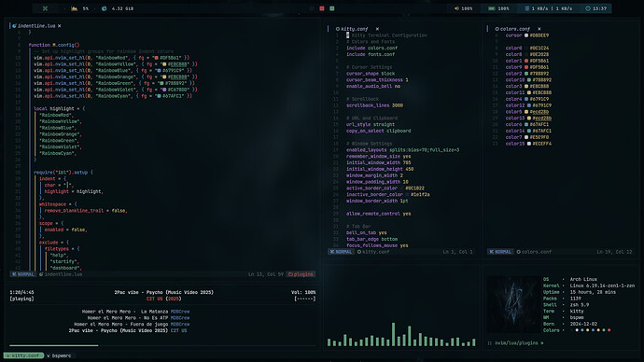Click the 'Arch Linux' OS value in fetch

pos(583,279)
